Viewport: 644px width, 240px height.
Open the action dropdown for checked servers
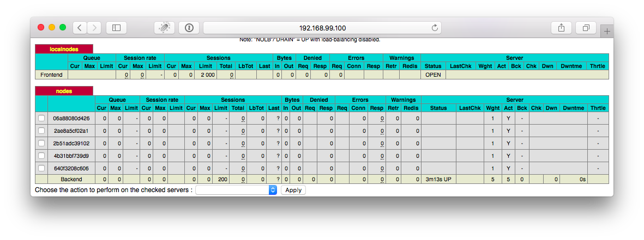[x=236, y=190]
